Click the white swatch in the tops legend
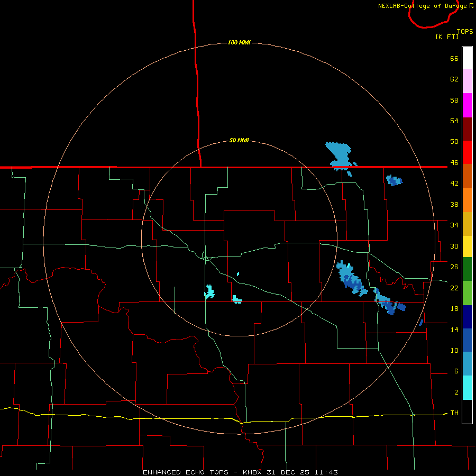This screenshot has width=476, height=476. coord(467,58)
